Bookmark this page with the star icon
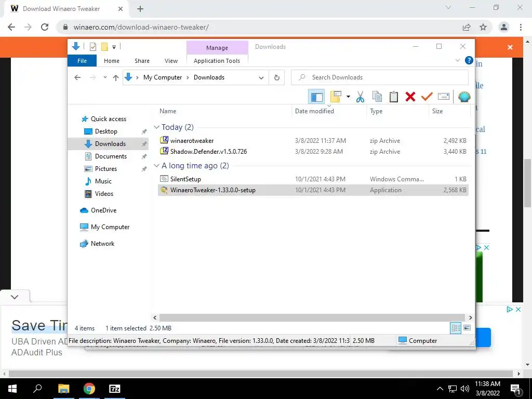The image size is (532, 399). click(x=483, y=27)
